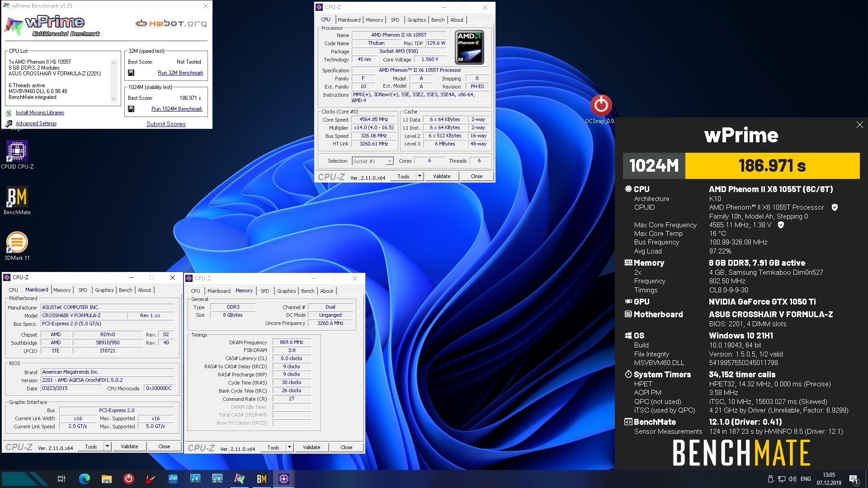Click Close in Mainboard CPU-Z window
This screenshot has width=868, height=488.
pos(164,446)
